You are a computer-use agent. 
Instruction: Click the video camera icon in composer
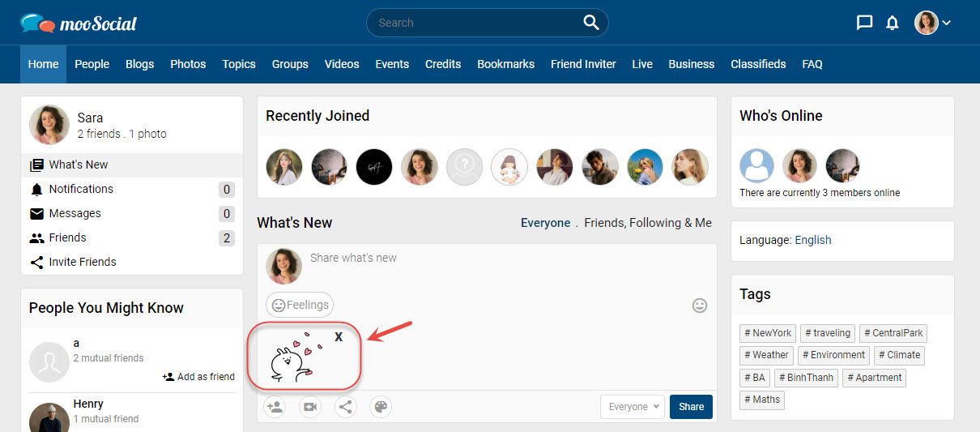pyautogui.click(x=310, y=407)
